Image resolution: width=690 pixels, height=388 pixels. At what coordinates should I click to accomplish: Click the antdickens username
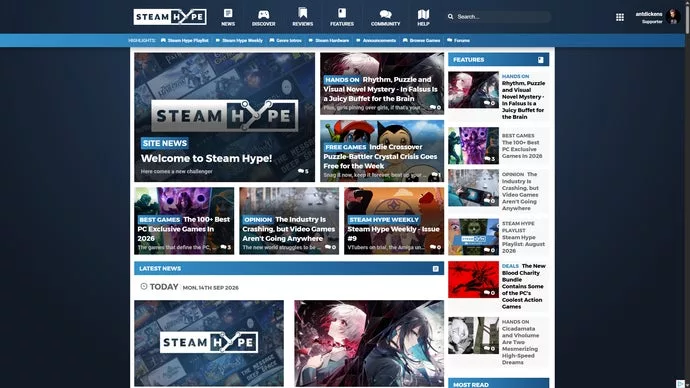tap(649, 14)
